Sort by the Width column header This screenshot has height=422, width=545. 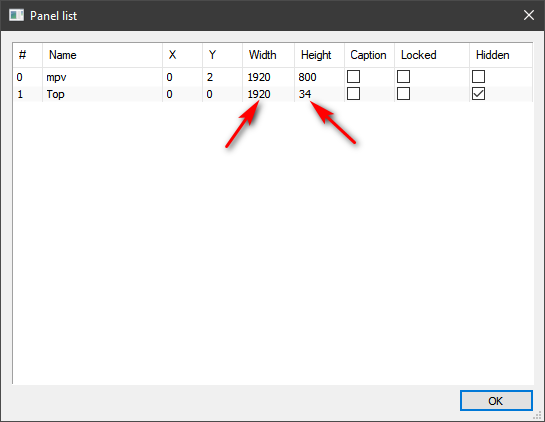(x=268, y=55)
